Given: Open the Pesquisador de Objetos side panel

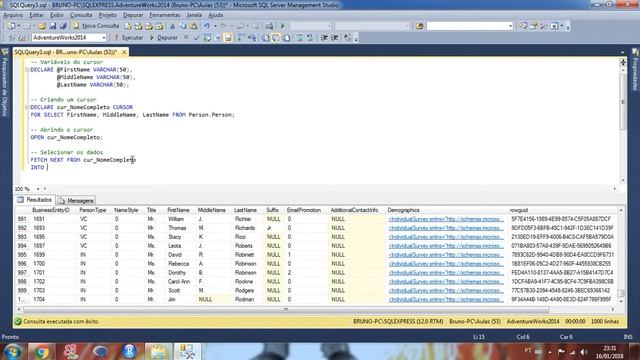Looking at the screenshot, I should coord(5,82).
